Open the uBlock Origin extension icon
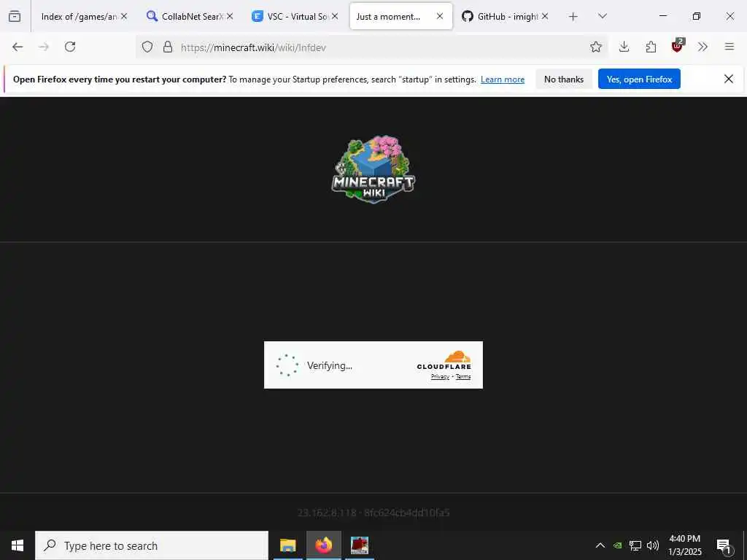 click(x=678, y=46)
